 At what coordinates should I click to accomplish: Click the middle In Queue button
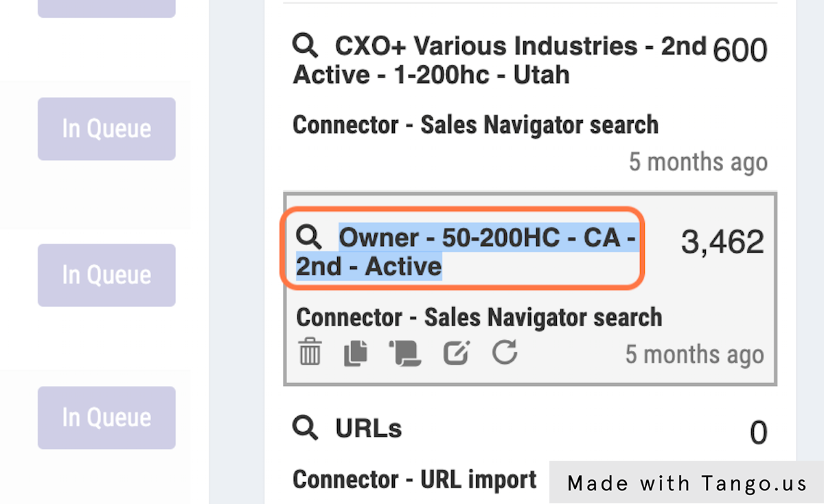(x=106, y=275)
